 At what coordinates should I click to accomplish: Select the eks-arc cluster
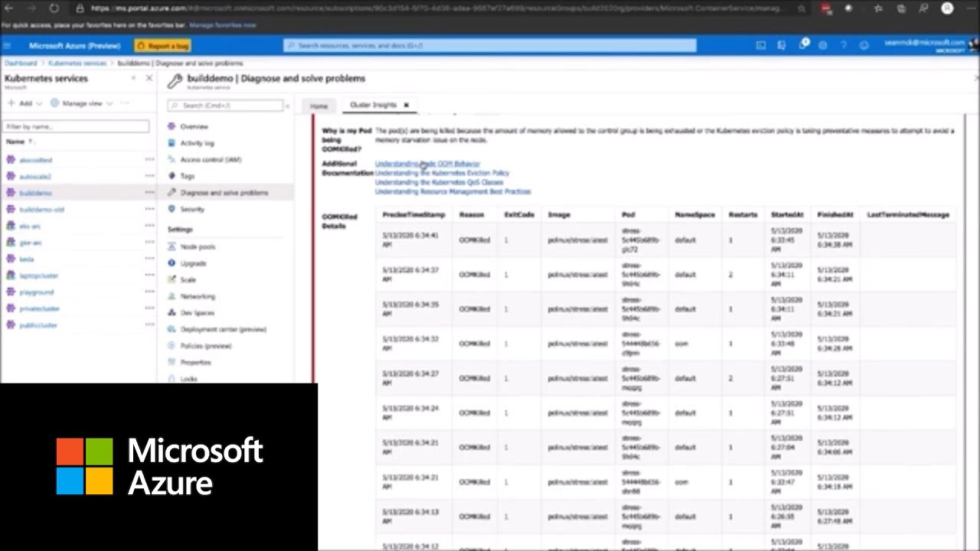click(31, 226)
